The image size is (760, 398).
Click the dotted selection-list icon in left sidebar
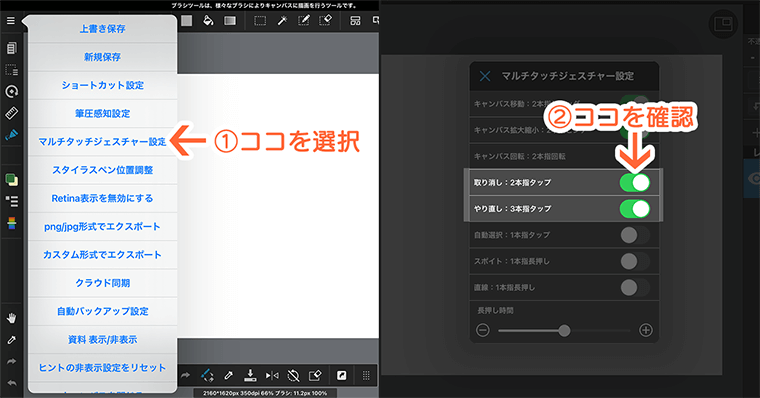tap(12, 70)
